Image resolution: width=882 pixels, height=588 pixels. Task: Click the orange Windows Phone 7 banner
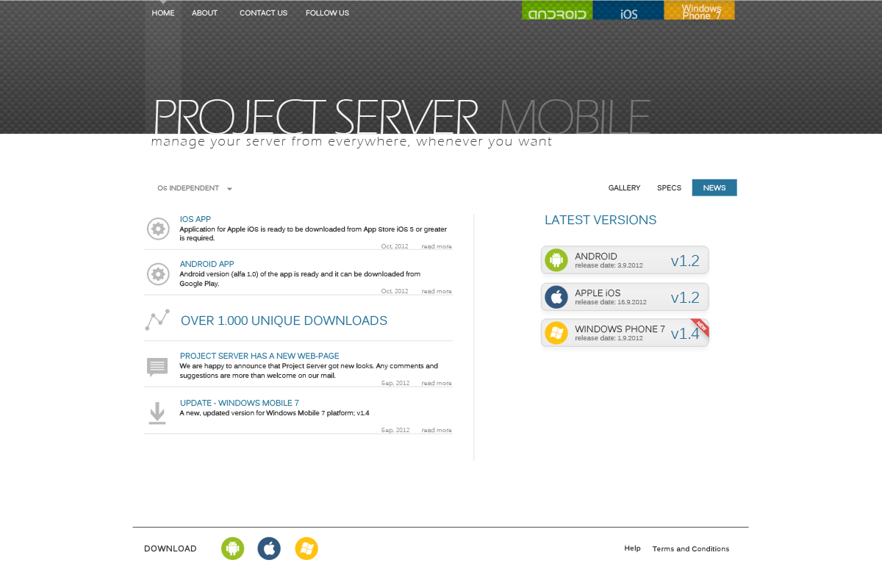click(x=699, y=10)
